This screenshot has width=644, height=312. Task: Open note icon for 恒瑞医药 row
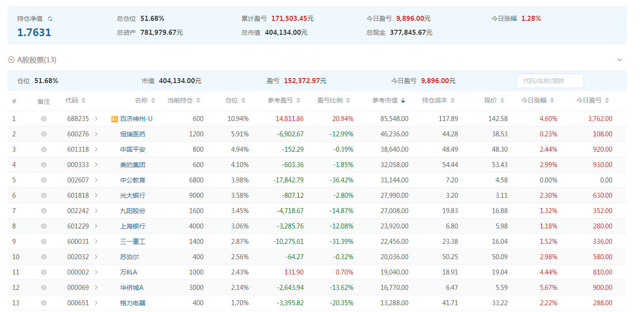(44, 134)
